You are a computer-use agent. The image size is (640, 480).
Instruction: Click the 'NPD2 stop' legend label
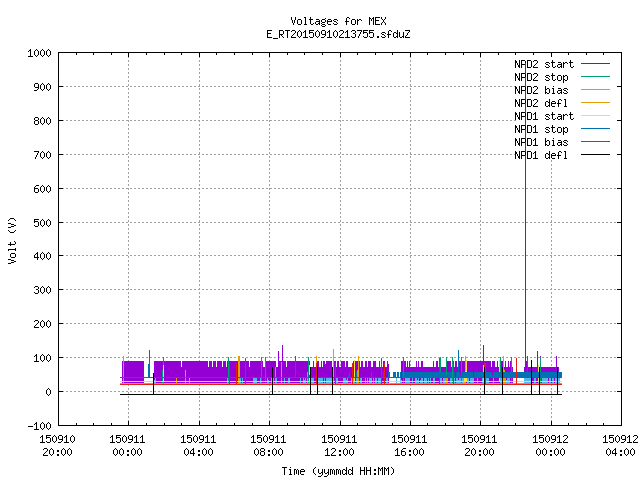tap(541, 77)
